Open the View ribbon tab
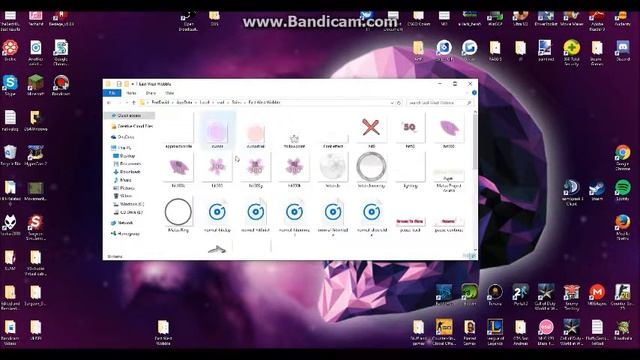The width and height of the screenshot is (640, 360). [x=169, y=93]
